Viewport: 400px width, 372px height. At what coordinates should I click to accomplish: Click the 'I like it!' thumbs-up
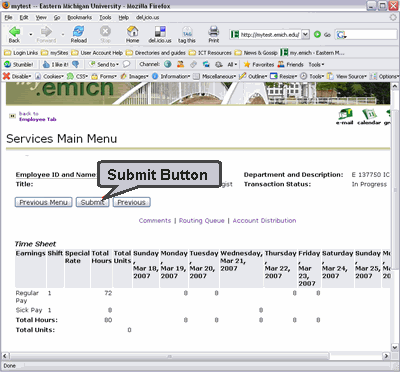56,65
